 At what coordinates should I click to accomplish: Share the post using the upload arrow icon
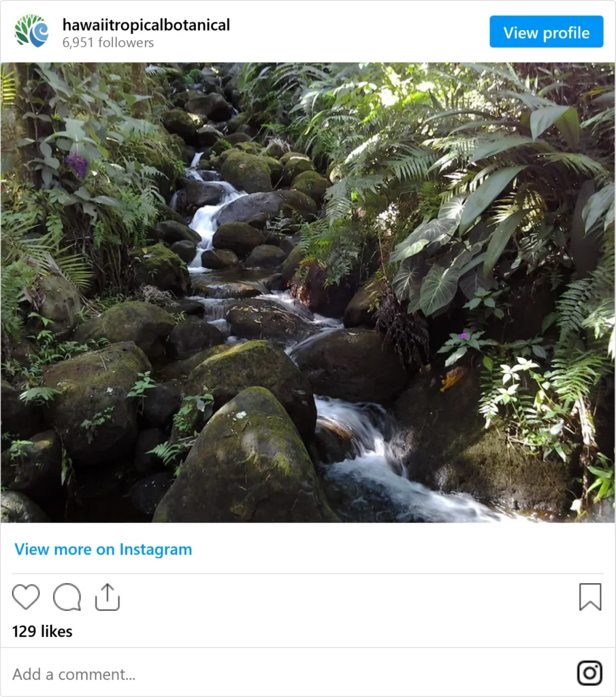click(108, 596)
